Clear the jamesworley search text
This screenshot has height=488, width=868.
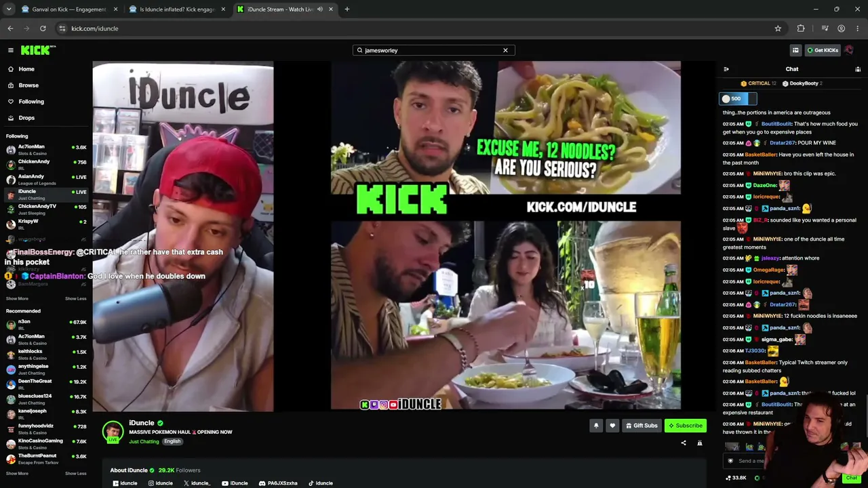click(505, 50)
